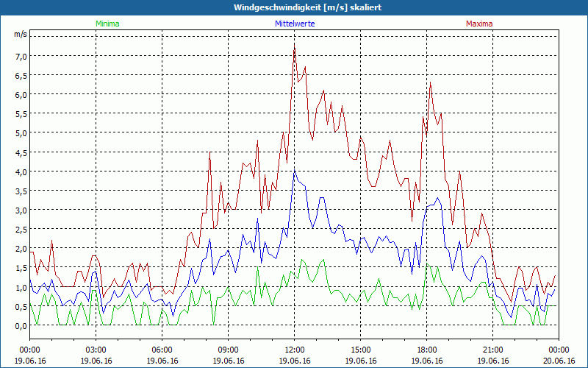
Task: Click the 06:00 time axis label
Action: [162, 350]
